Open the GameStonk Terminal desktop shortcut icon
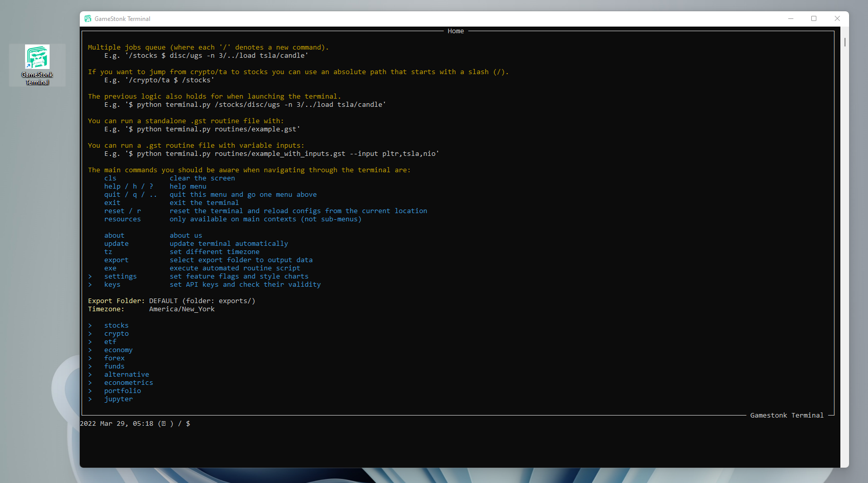 pyautogui.click(x=37, y=65)
